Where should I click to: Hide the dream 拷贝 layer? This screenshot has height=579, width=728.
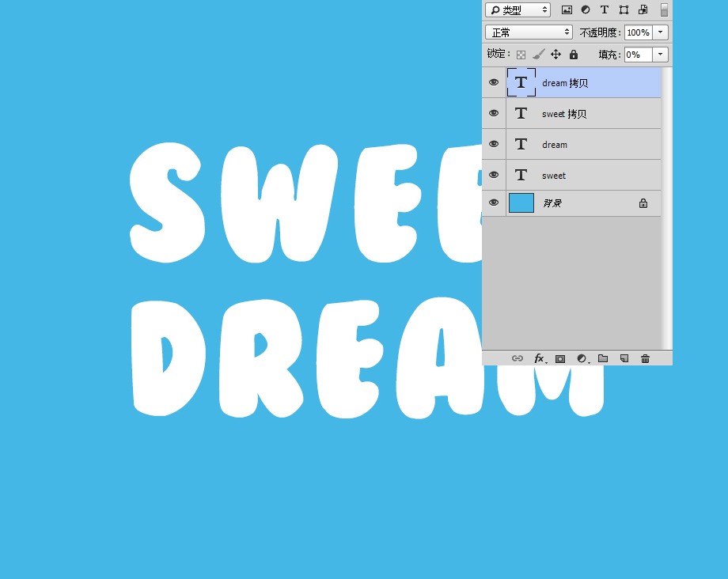click(x=494, y=82)
